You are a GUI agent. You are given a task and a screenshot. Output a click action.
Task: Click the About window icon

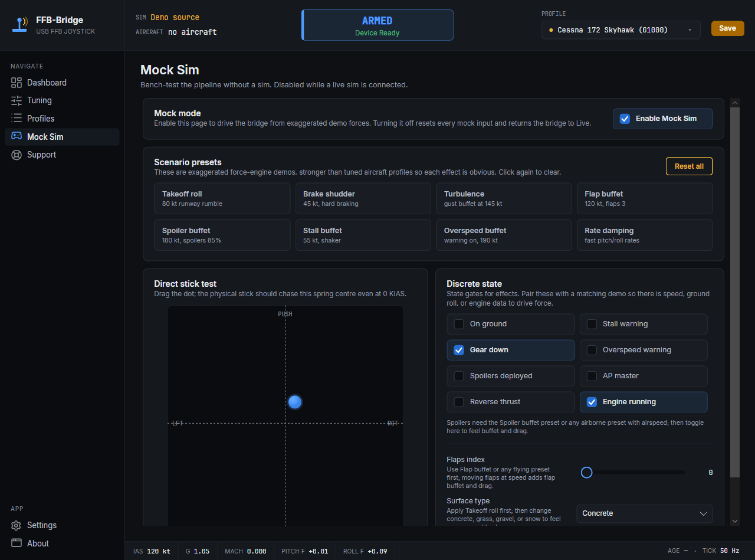(17, 543)
